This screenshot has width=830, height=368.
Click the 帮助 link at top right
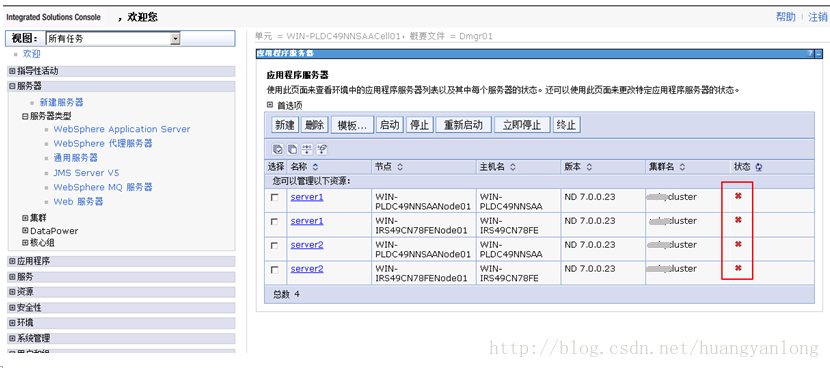coord(786,17)
